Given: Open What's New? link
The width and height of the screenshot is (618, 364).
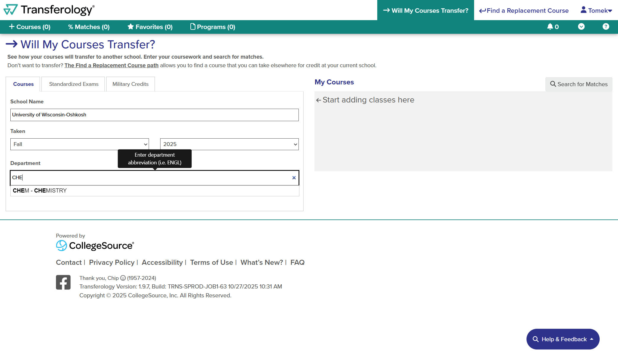Looking at the screenshot, I should [262, 262].
